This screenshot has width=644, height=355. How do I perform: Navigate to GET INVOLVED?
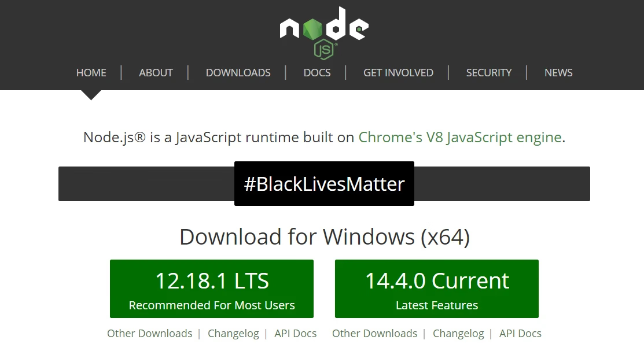399,73
